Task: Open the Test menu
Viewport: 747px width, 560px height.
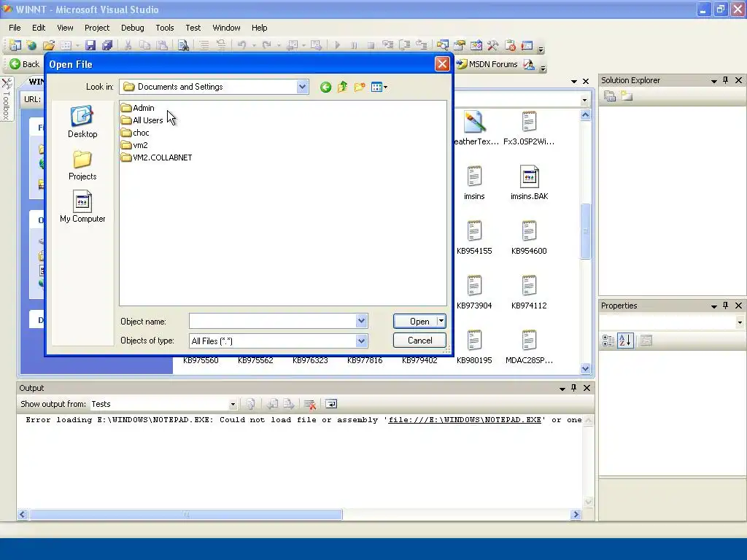Action: pyautogui.click(x=193, y=28)
